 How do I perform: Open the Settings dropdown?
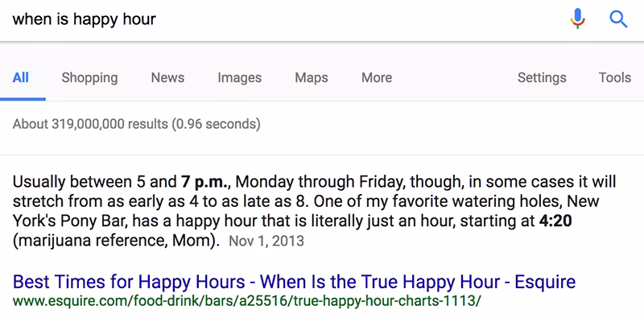tap(542, 78)
